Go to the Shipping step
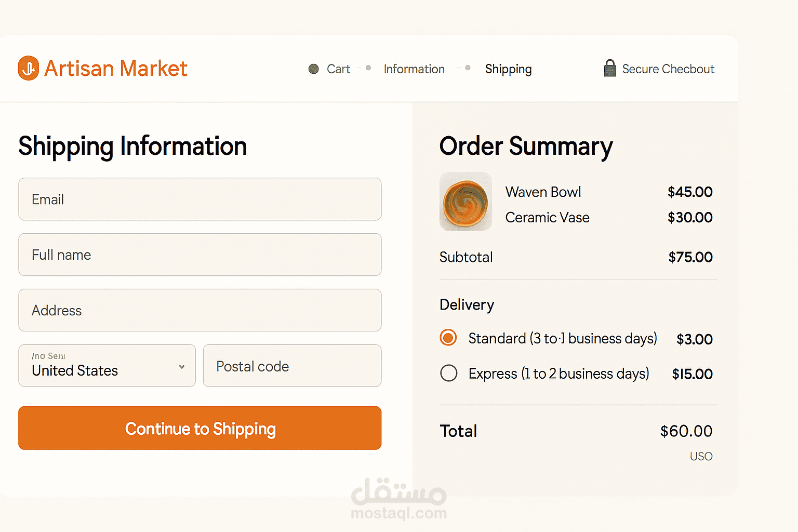 [508, 70]
